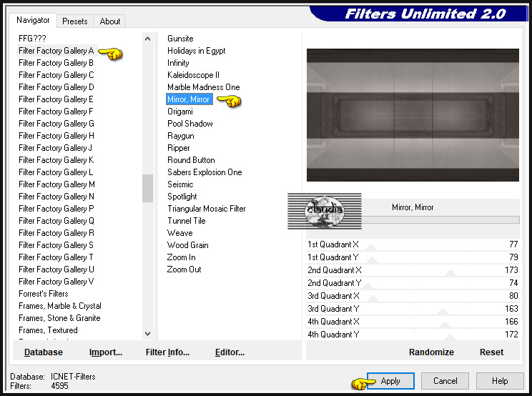The height and width of the screenshot is (396, 532).
Task: Open Help for Filters Unlimited
Action: [500, 381]
